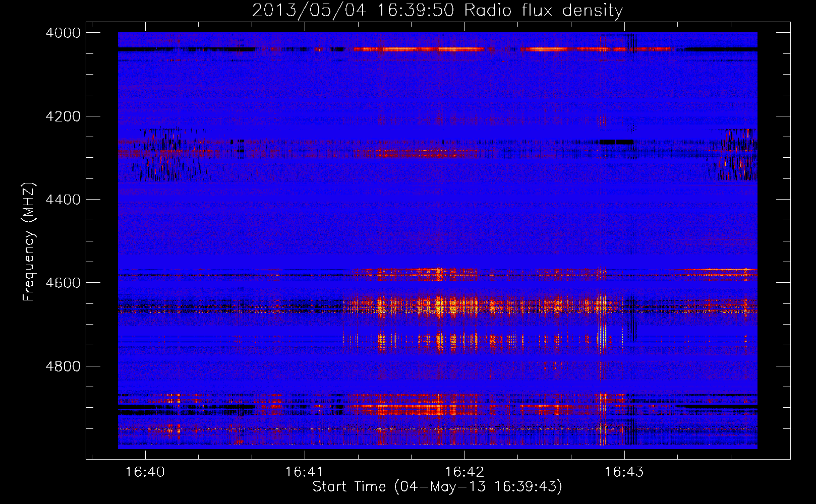
Task: Click the 4600 frequency axis label
Action: pyautogui.click(x=63, y=283)
